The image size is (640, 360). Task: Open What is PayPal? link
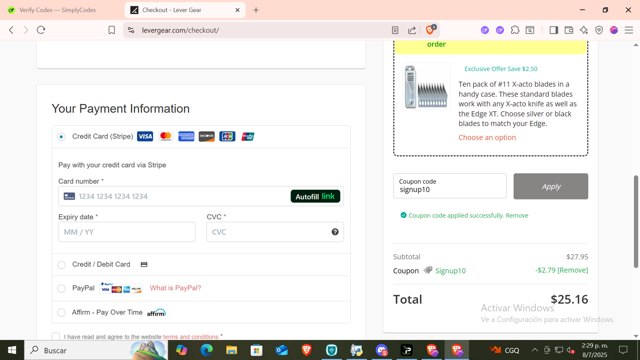coord(176,288)
